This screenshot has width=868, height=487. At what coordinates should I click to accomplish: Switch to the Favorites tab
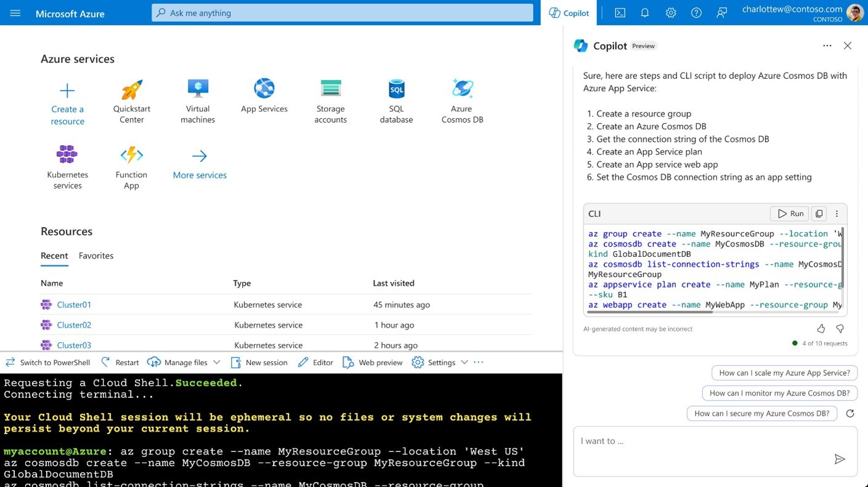95,256
